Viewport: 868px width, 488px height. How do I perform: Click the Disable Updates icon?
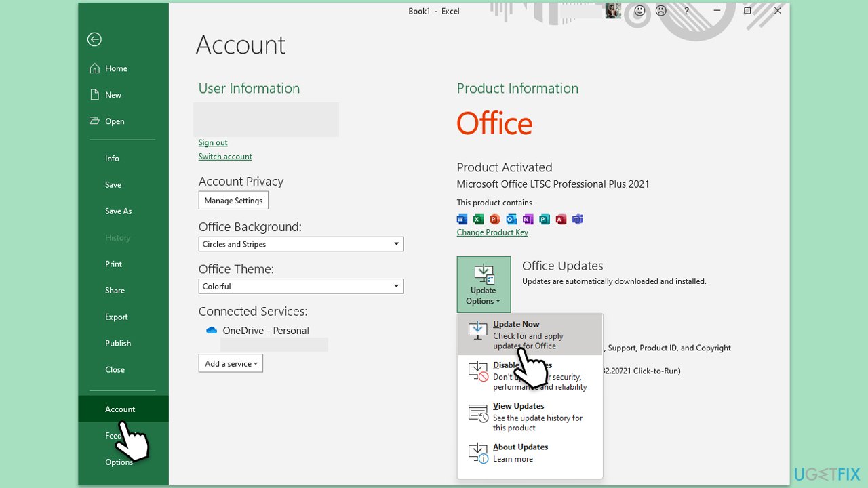click(478, 371)
